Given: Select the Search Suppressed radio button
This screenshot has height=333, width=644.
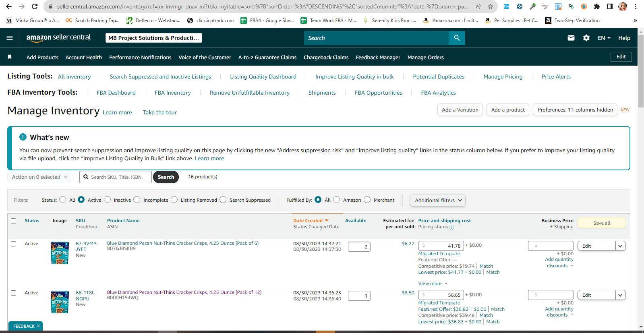Looking at the screenshot, I should click(223, 200).
